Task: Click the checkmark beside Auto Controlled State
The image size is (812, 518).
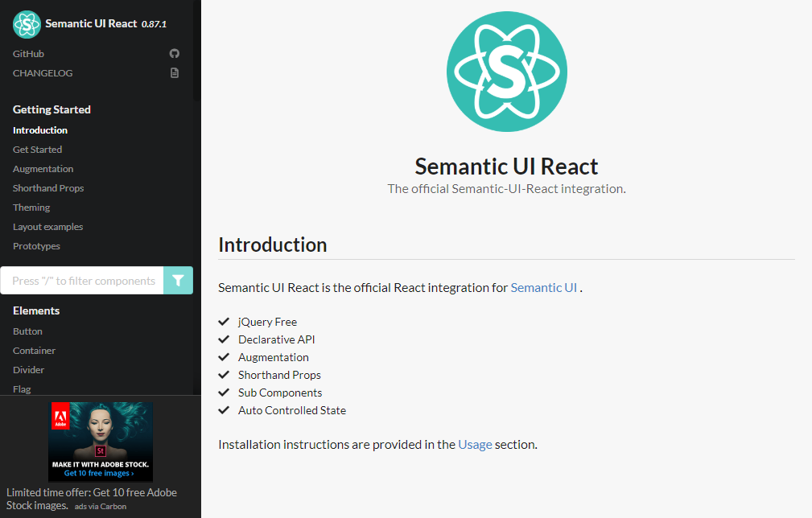Action: pyautogui.click(x=224, y=410)
